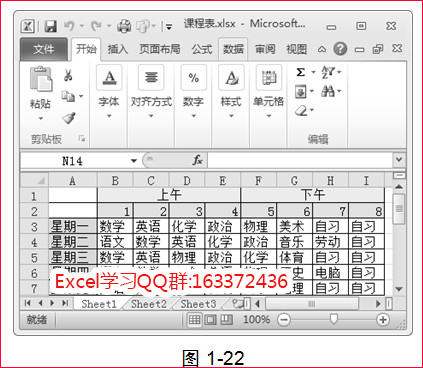Screen dimensions: 423x368
Task: Switch to Normal view icon in status bar
Action: coord(194,320)
